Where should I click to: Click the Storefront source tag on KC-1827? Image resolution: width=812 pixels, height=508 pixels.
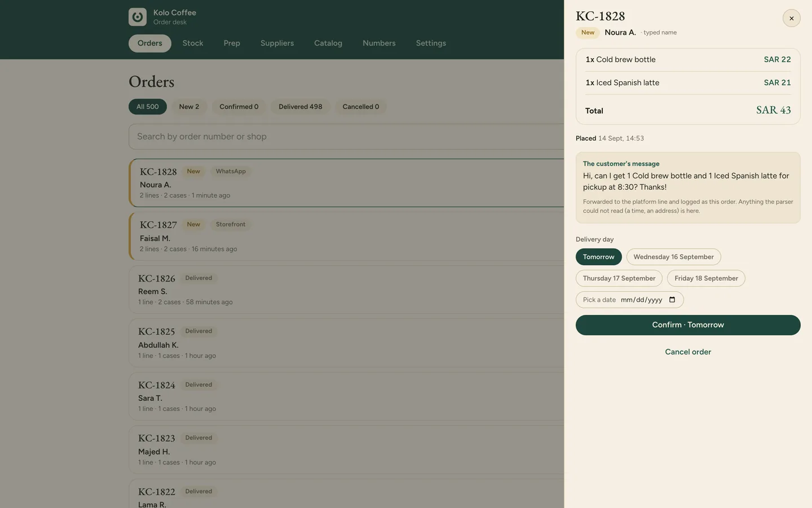[x=231, y=225]
